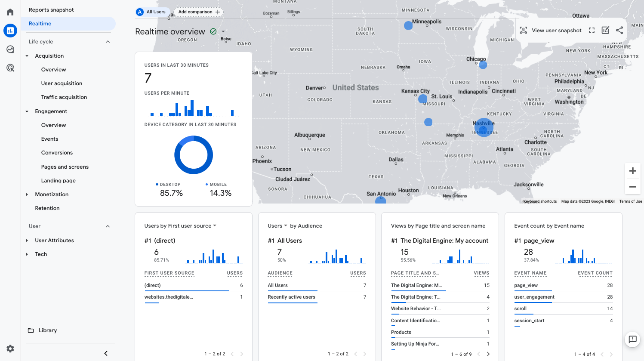Expand the User Attributes group
The width and height of the screenshot is (644, 361).
(x=27, y=241)
